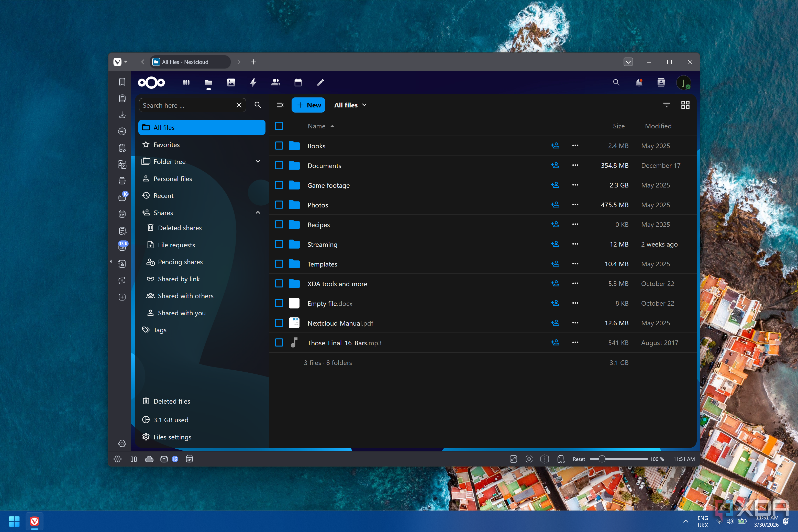Open a new tab with plus button

(x=253, y=62)
